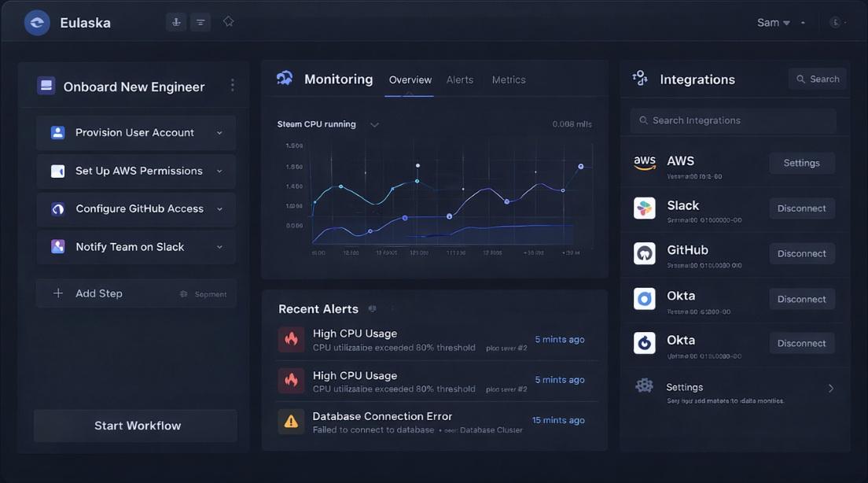Screen dimensions: 868x483
Task: Click the Database Connection Error warning icon
Action: pyautogui.click(x=291, y=422)
